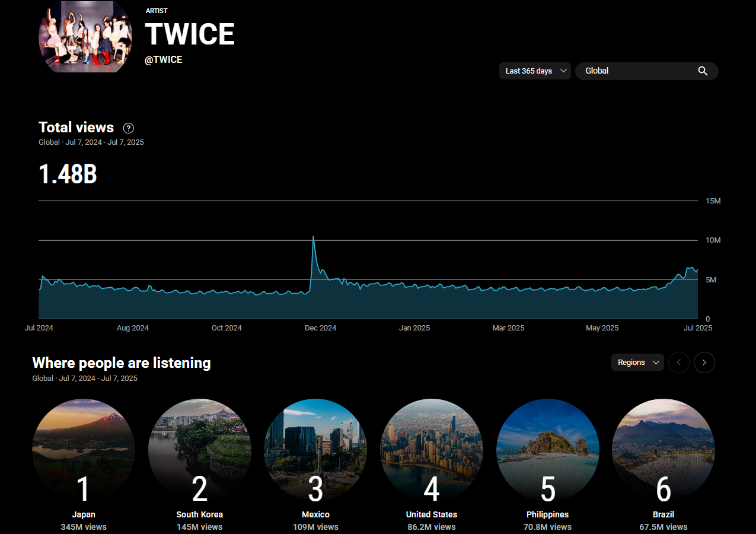This screenshot has height=534, width=756.
Task: Click the Total views heading
Action: pyautogui.click(x=76, y=128)
